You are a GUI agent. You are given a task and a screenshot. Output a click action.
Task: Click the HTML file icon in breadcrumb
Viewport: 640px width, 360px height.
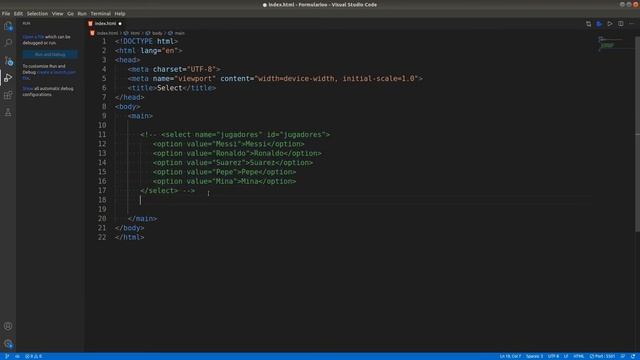(x=92, y=33)
